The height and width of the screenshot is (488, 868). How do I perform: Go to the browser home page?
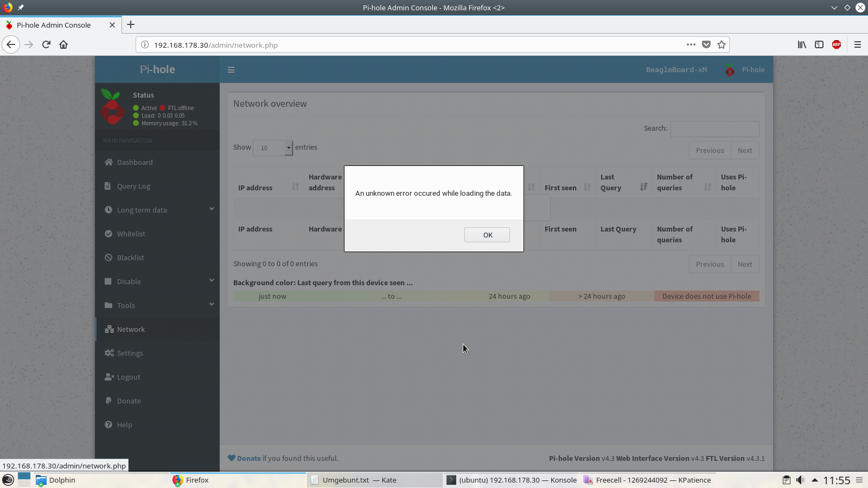(63, 44)
